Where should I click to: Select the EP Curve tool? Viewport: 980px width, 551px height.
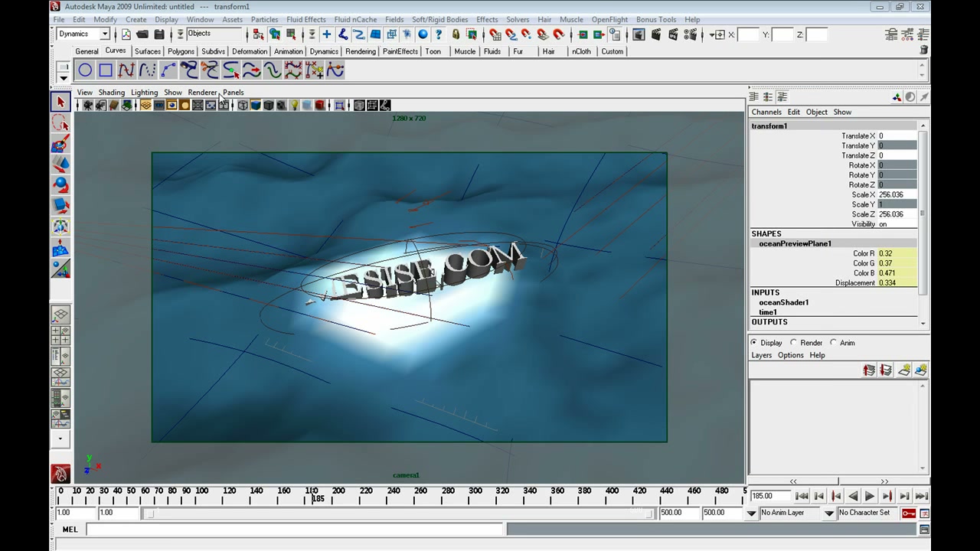(x=126, y=70)
